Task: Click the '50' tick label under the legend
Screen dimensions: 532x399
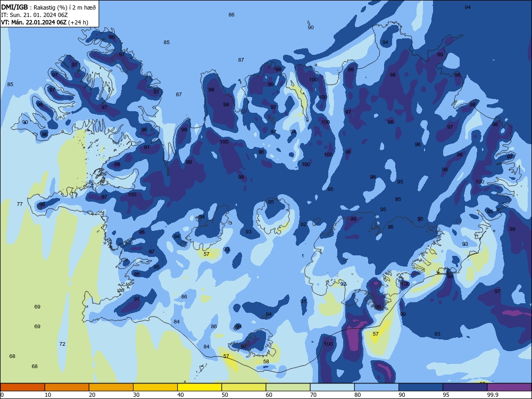Action: click(225, 395)
